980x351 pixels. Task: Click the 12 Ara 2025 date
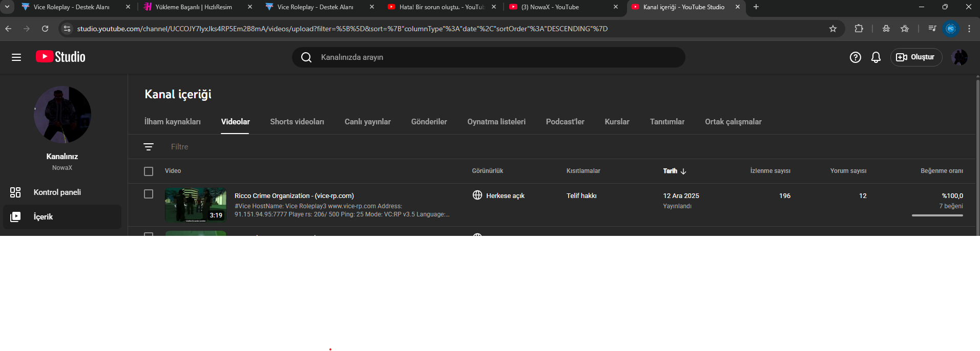pos(681,196)
